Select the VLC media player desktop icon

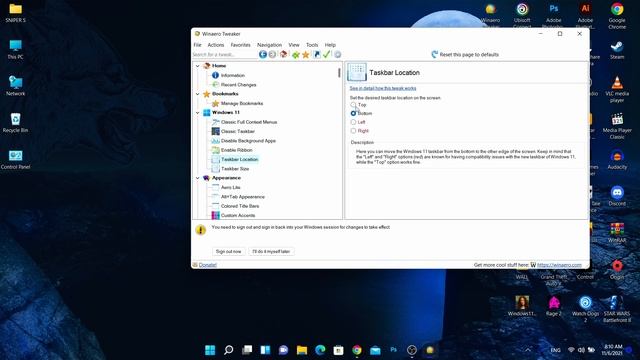617,89
